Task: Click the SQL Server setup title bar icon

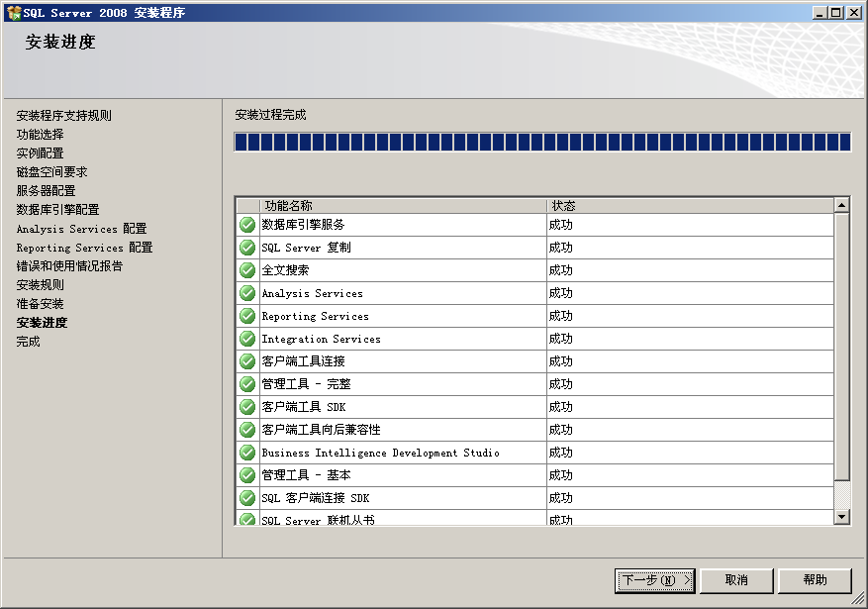Action: 13,12
